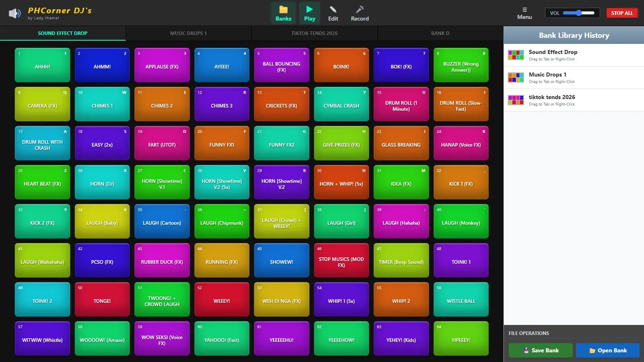Play the FUNNY FX2 pad
The image size is (644, 362).
click(x=282, y=143)
